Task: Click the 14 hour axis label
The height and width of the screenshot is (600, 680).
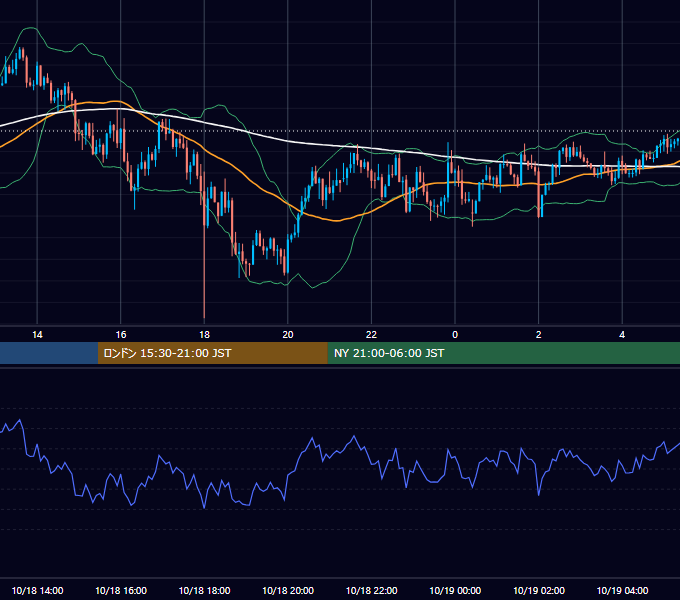Action: [x=37, y=334]
